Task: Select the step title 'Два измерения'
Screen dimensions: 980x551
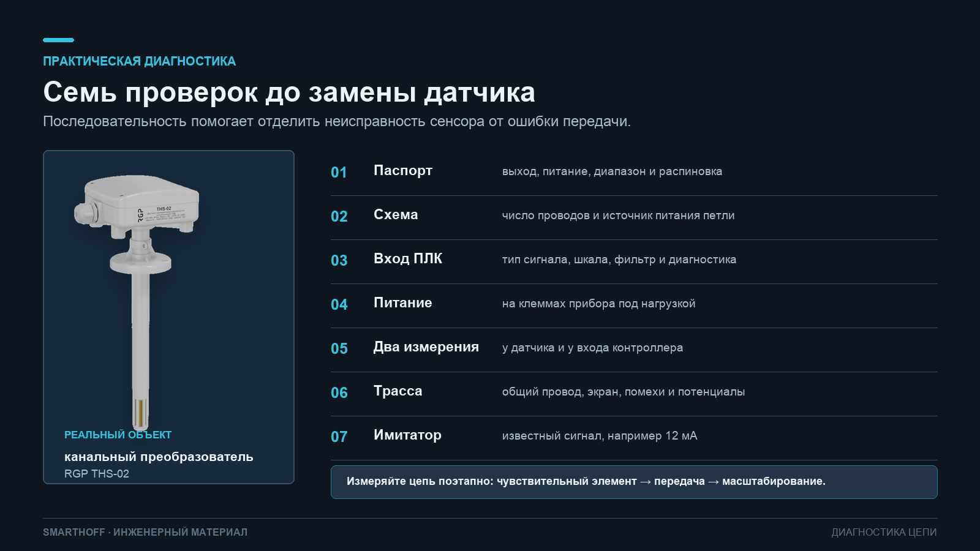Action: (426, 347)
